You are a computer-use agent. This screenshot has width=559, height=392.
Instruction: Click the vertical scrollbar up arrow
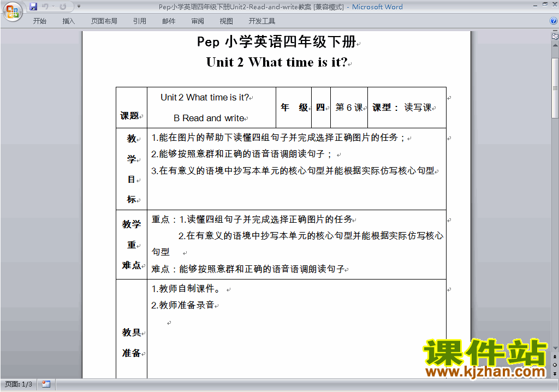555,46
